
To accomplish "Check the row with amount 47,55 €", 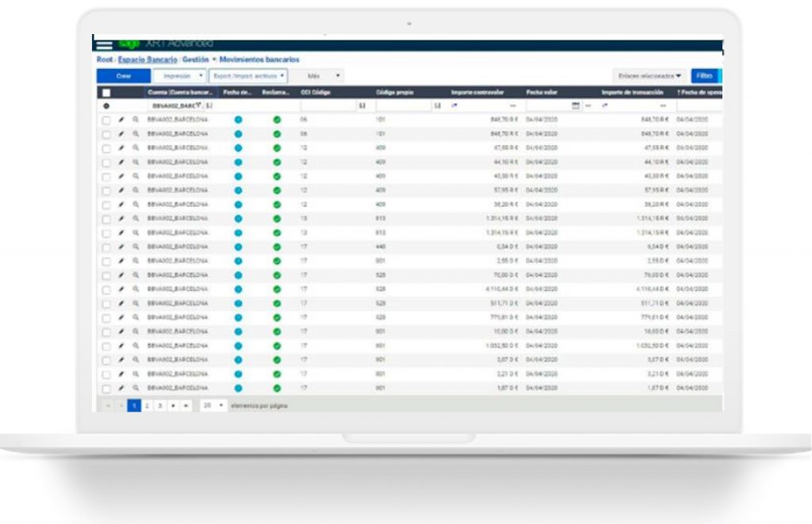I will (x=106, y=148).
